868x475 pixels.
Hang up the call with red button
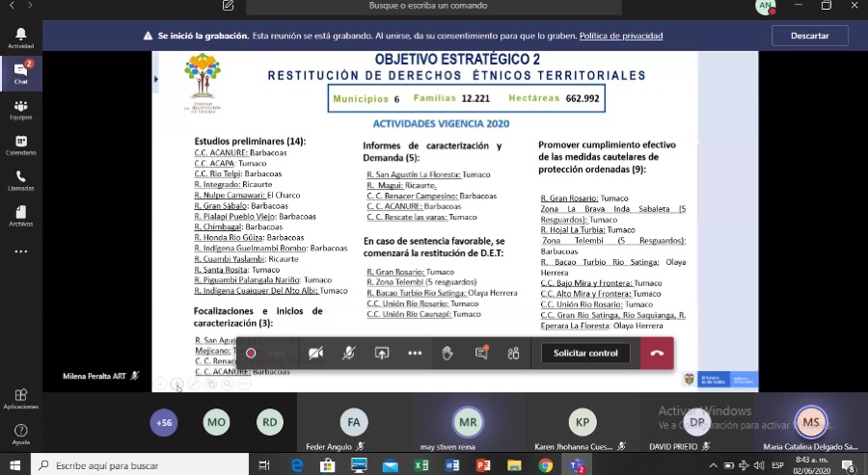tap(657, 353)
